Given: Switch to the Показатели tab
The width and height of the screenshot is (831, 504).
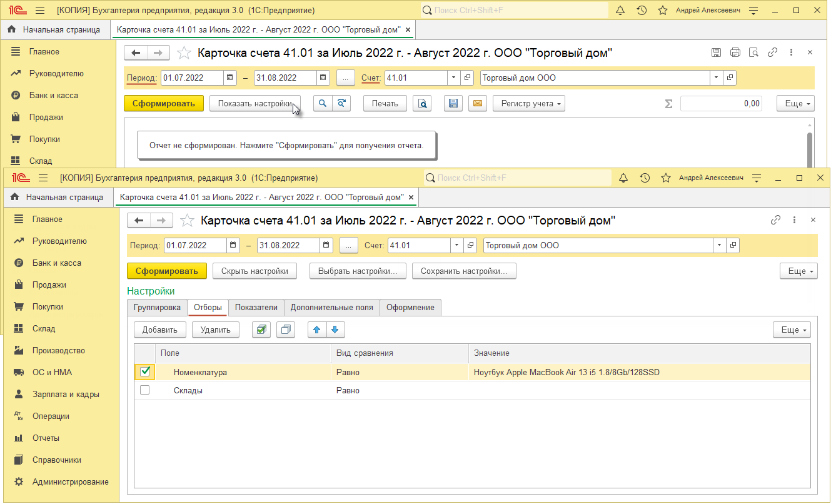Looking at the screenshot, I should 256,308.
